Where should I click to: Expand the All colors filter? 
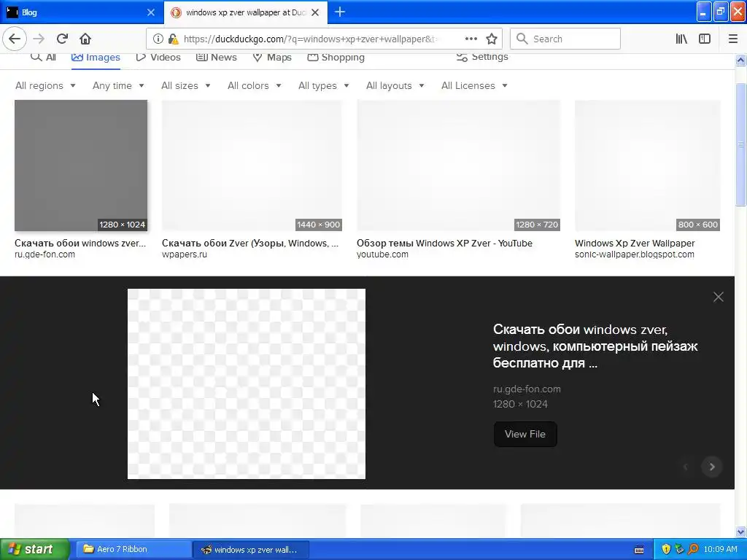tap(255, 86)
